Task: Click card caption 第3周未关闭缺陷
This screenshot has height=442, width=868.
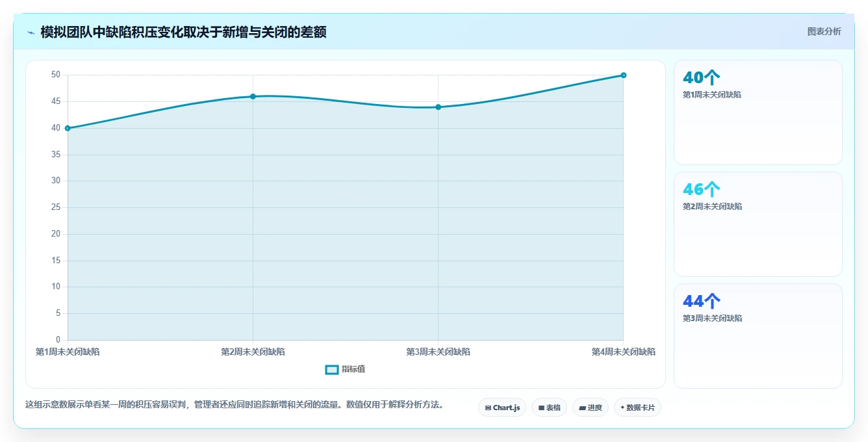Action: (x=712, y=318)
